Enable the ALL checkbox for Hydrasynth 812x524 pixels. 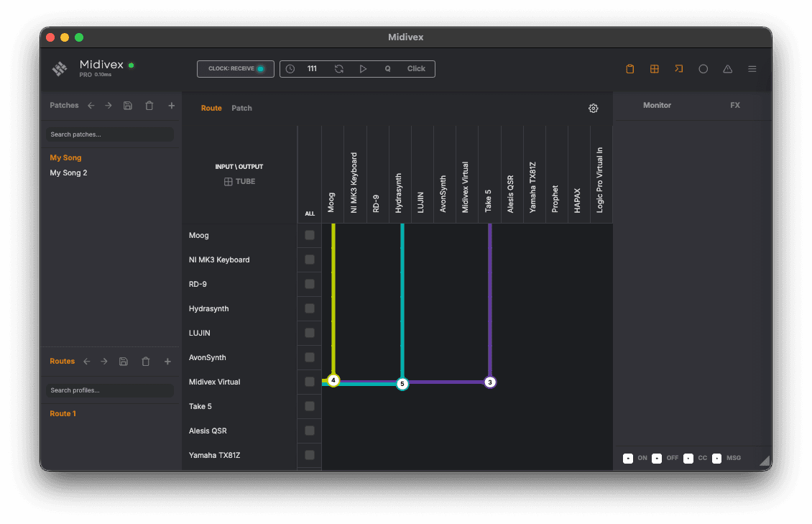pos(309,308)
